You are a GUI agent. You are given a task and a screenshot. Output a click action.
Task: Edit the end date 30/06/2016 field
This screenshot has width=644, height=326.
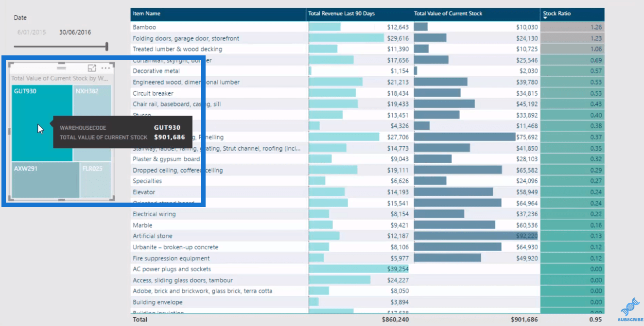coord(75,33)
